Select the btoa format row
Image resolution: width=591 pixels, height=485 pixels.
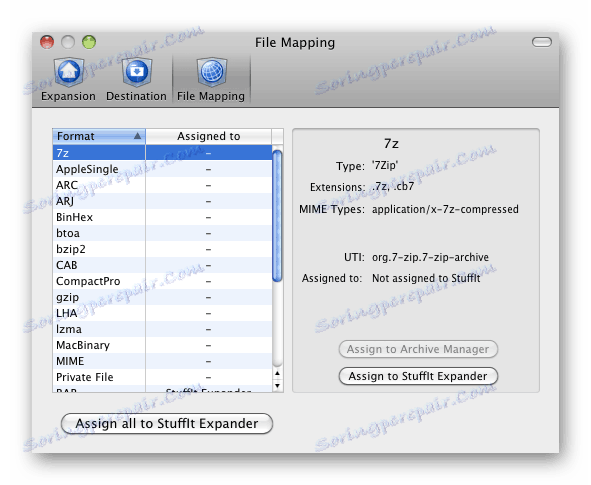tap(162, 233)
